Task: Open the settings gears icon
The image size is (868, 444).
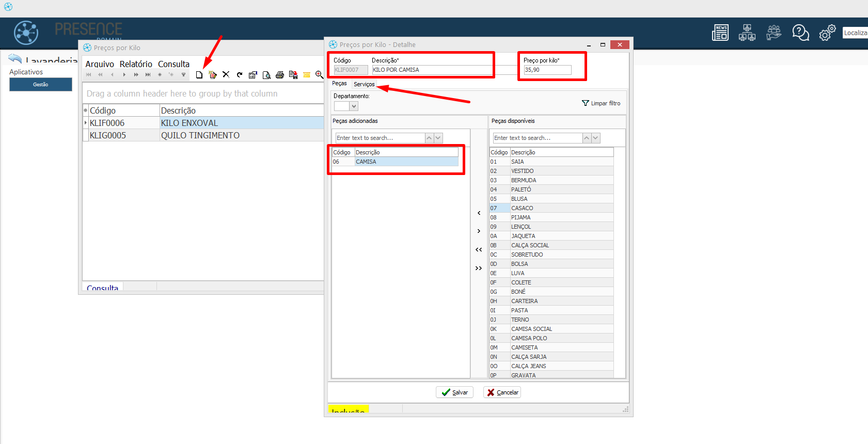Action: (827, 33)
